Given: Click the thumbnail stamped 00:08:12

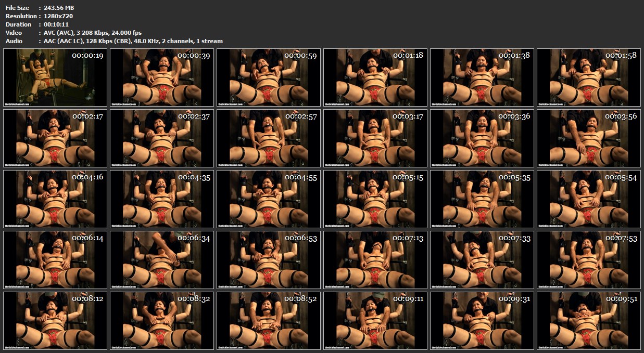Looking at the screenshot, I should point(55,321).
